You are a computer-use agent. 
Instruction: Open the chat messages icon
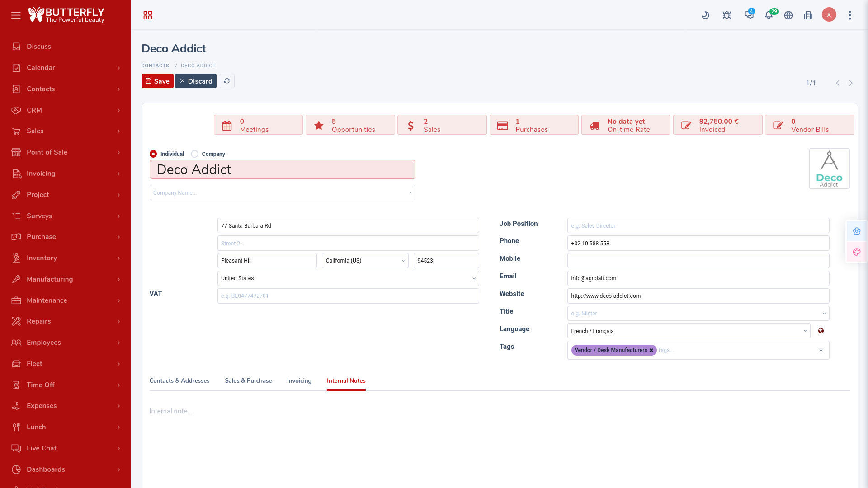[749, 15]
